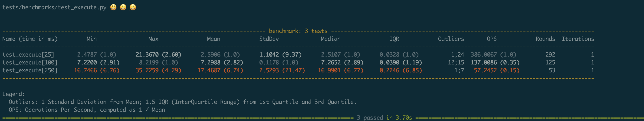Select the Rounds column header
This screenshot has width=644, height=121.
(x=545, y=39)
